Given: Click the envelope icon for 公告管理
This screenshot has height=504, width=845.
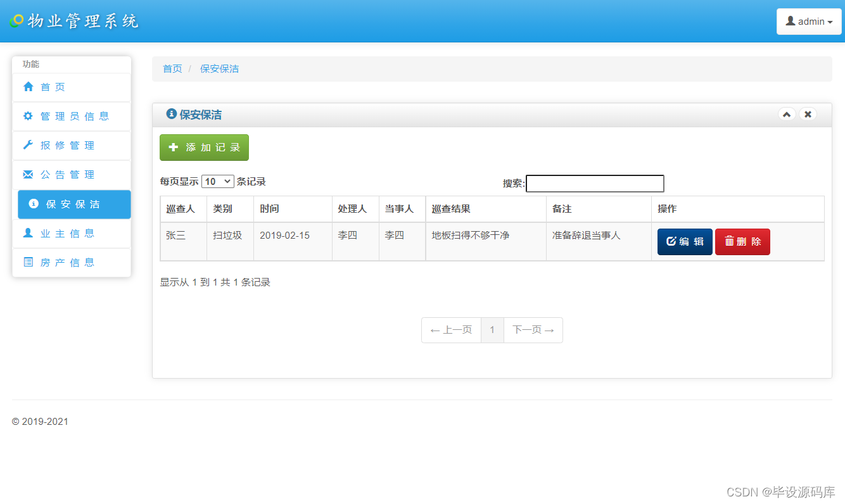Looking at the screenshot, I should click(28, 174).
